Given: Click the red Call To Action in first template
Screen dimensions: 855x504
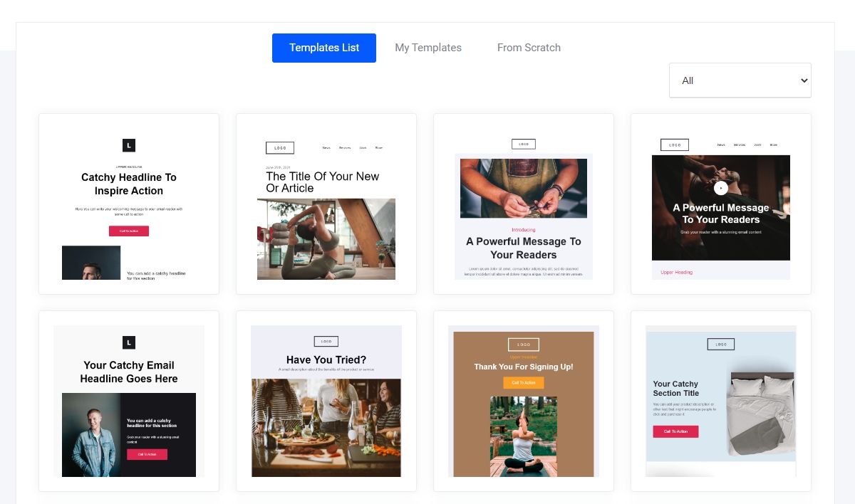Looking at the screenshot, I should (x=129, y=231).
